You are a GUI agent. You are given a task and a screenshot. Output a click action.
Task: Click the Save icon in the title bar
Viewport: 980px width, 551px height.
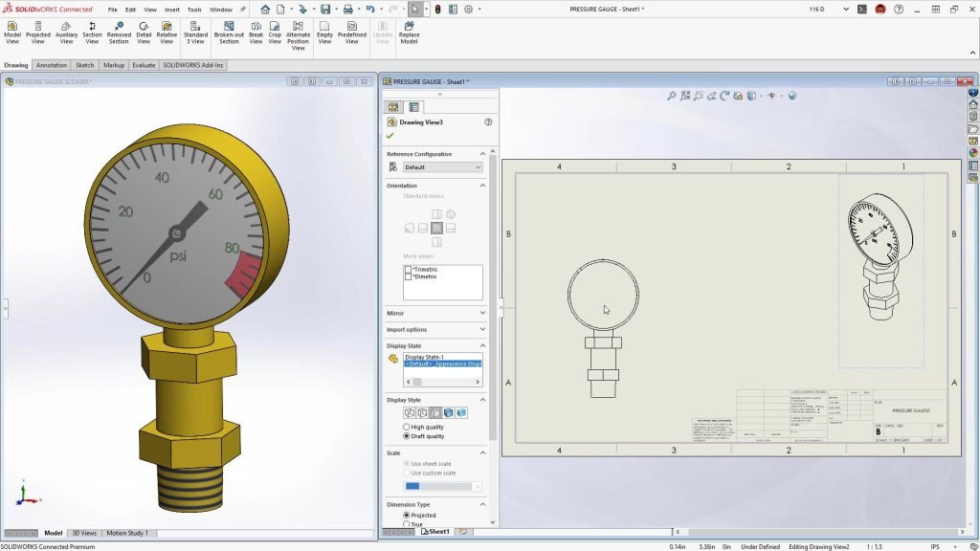[325, 10]
